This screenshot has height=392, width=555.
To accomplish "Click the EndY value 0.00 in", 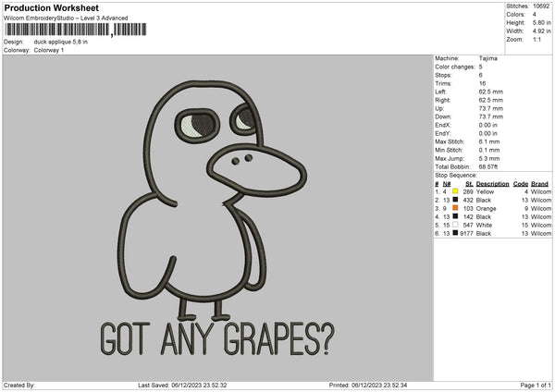I will pyautogui.click(x=487, y=133).
